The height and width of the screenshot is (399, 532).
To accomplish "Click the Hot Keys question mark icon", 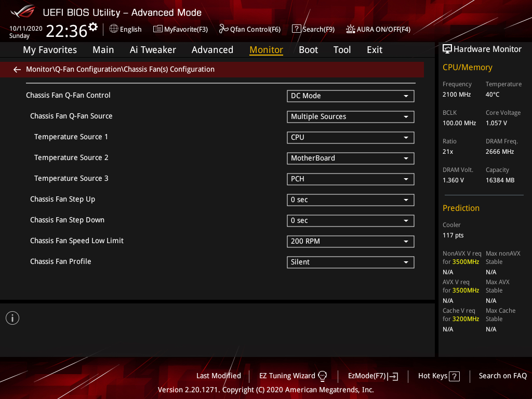I will pyautogui.click(x=454, y=376).
